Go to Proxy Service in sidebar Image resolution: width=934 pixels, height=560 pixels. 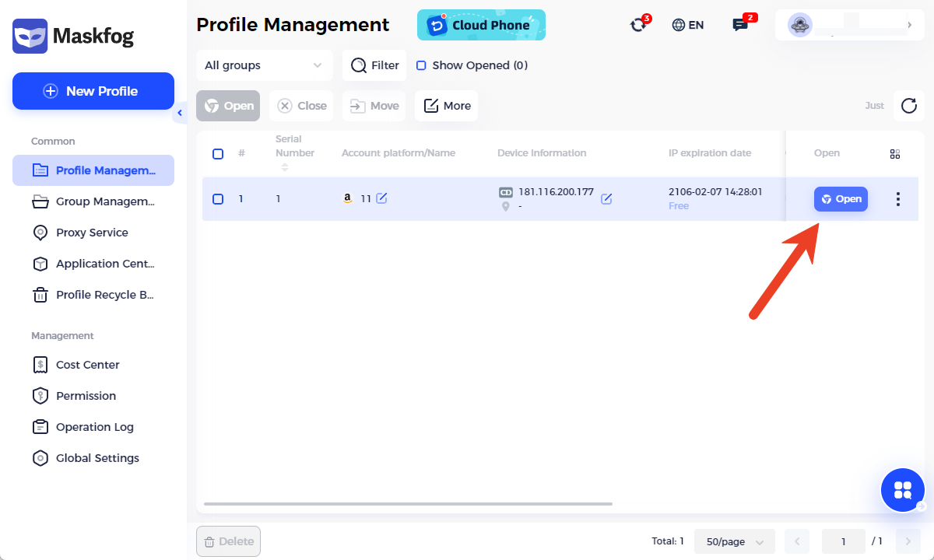(92, 233)
